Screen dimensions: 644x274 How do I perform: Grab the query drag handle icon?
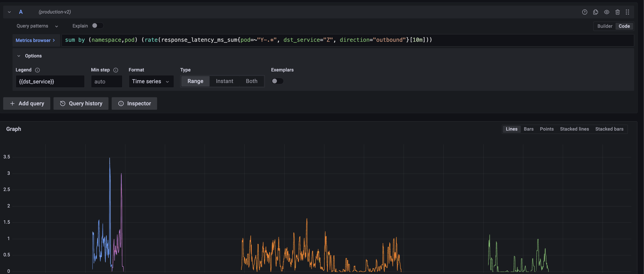628,12
